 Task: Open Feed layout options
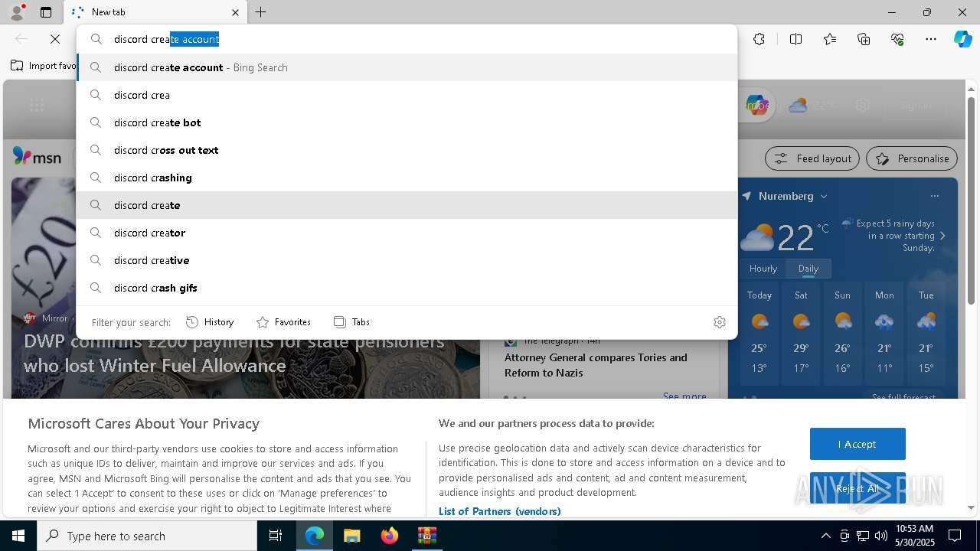(x=812, y=158)
